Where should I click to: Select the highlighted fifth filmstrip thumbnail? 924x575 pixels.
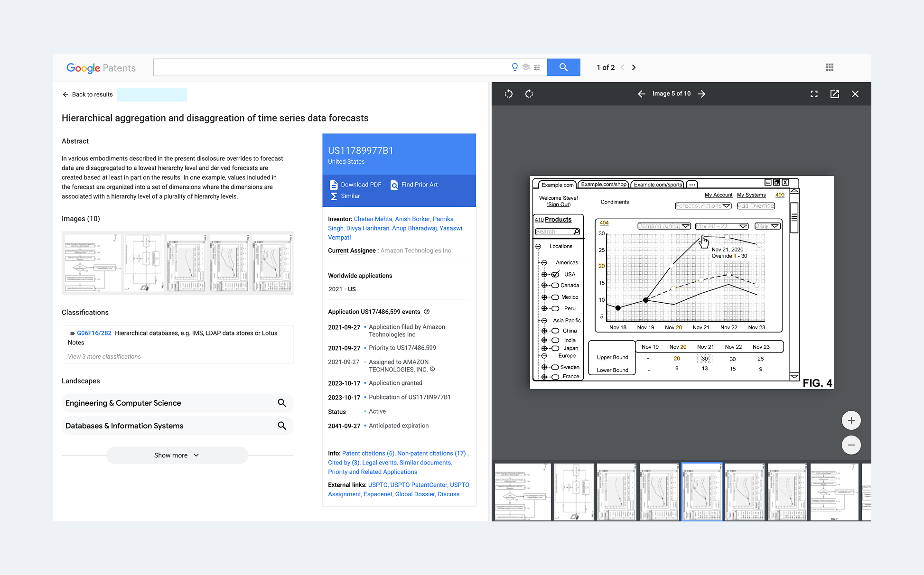pyautogui.click(x=702, y=492)
